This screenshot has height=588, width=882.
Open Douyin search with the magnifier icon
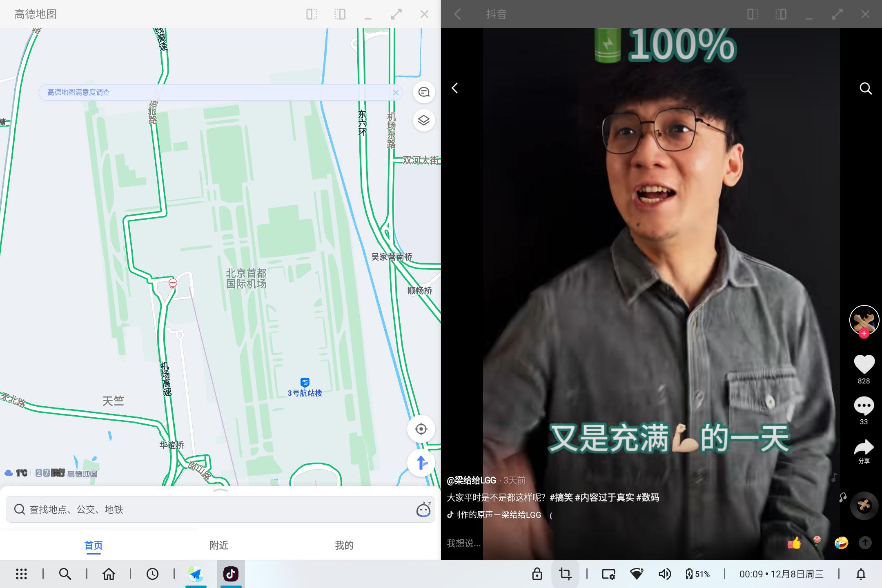(x=865, y=89)
